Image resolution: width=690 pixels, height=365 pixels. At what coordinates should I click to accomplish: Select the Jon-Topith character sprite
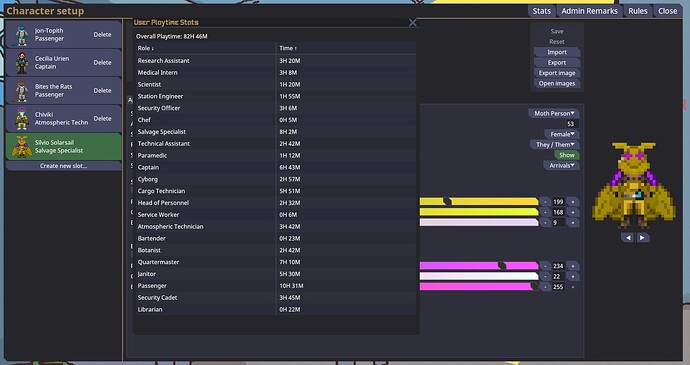[x=22, y=35]
